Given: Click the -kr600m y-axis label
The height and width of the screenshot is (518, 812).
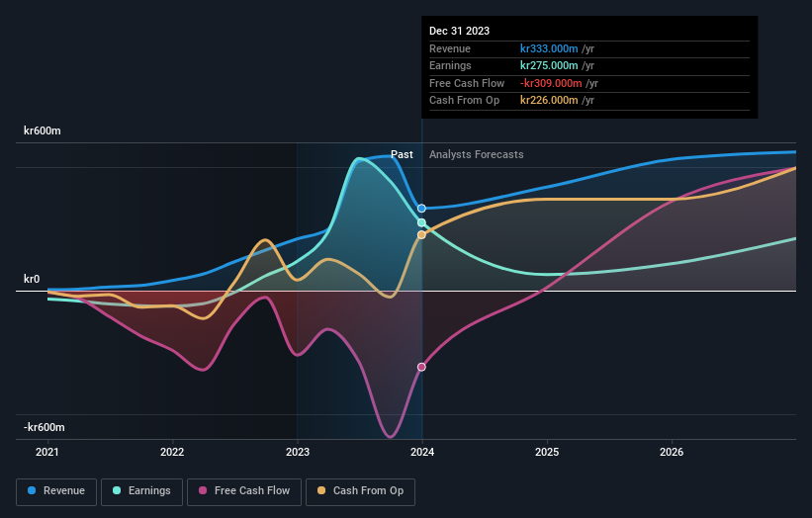Looking at the screenshot, I should (x=45, y=427).
